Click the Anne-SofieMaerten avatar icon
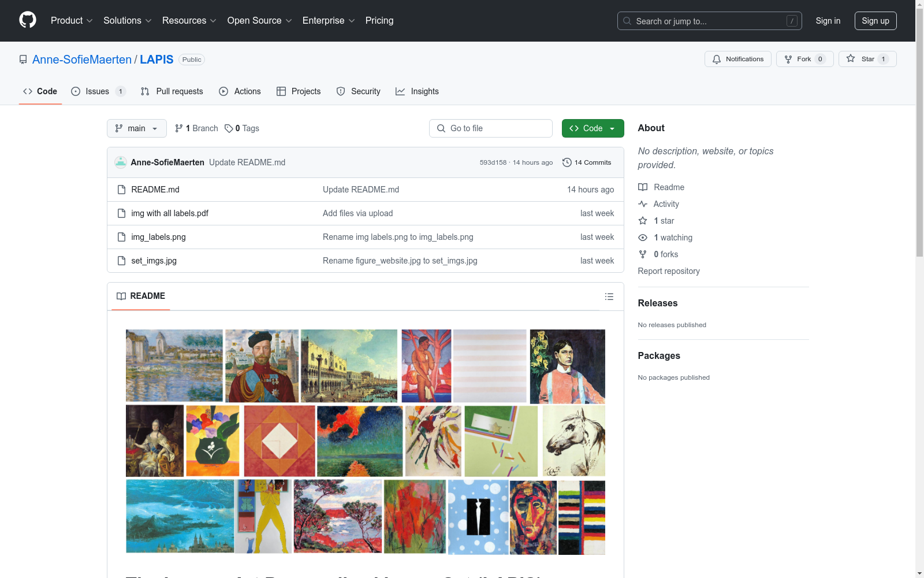Screen dimensions: 924x578 click(x=121, y=162)
